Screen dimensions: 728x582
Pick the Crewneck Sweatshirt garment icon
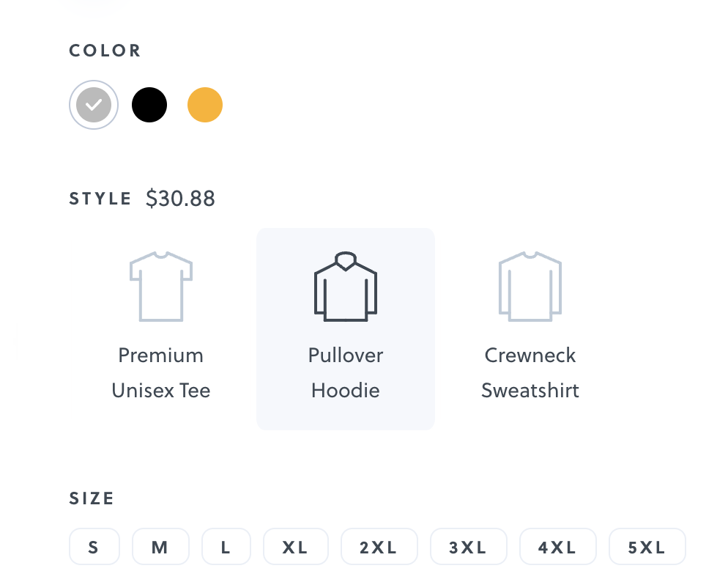pos(530,287)
